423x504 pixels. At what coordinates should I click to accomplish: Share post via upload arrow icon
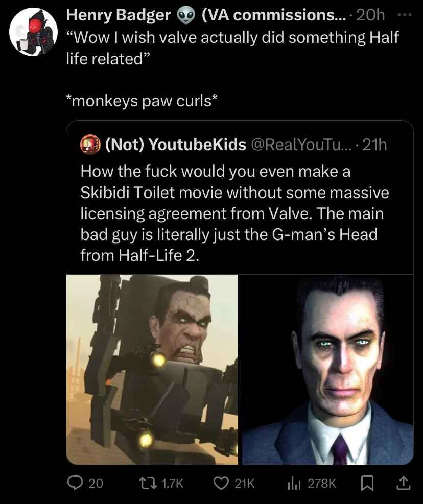pyautogui.click(x=403, y=483)
